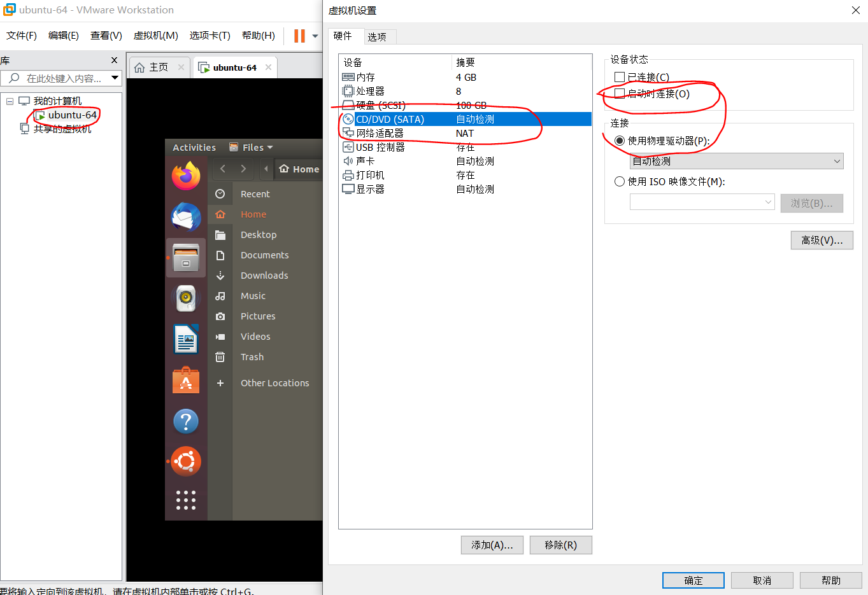Click Activities in the Ubuntu top bar

[194, 148]
